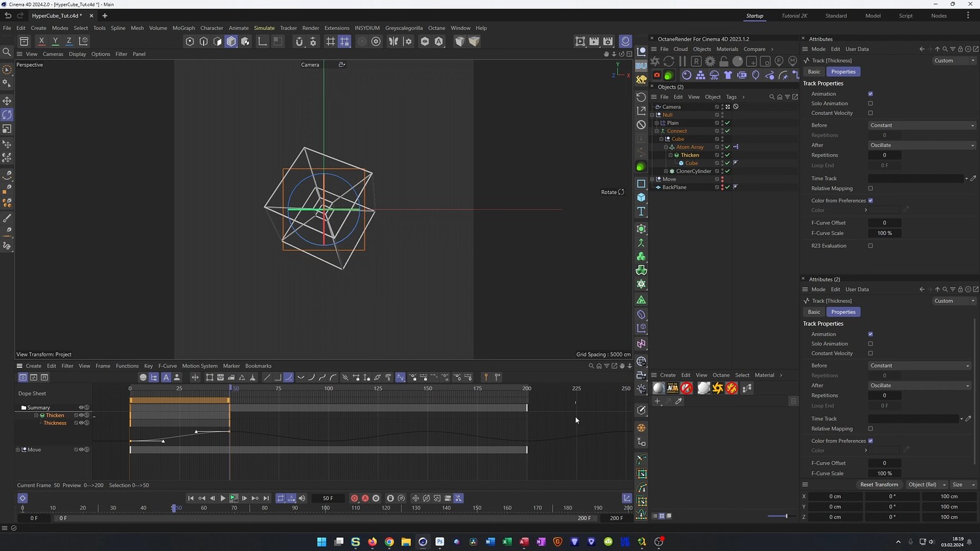The image size is (980, 551).
Task: Enable the R23 Evaluation checkbox
Action: [x=870, y=246]
